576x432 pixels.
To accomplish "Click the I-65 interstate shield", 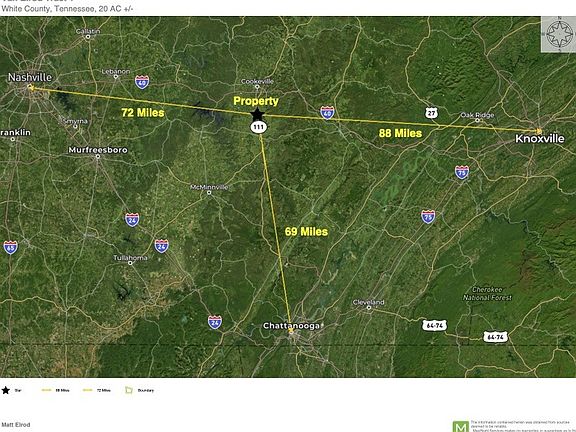I will coord(10,247).
